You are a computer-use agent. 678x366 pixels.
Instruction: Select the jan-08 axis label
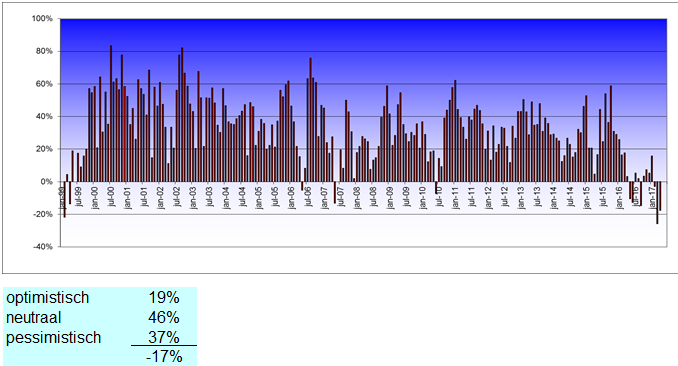357,198
